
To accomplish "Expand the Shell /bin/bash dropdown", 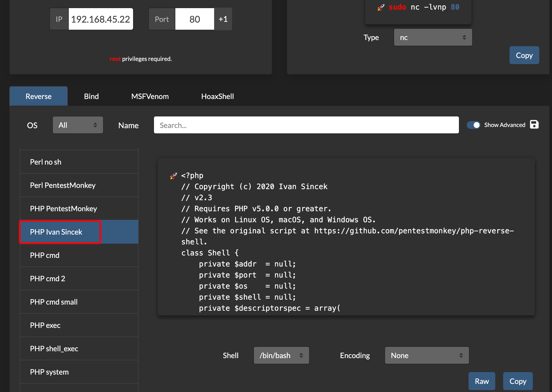I will coord(281,355).
